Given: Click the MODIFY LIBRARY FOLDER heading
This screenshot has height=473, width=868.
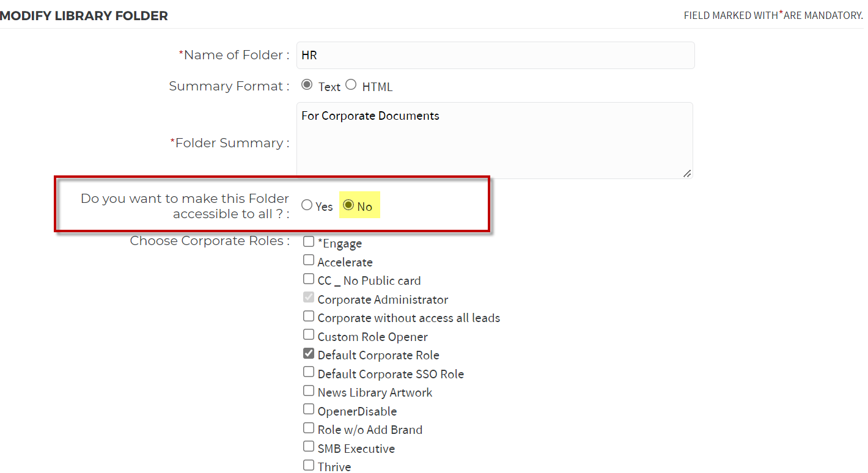Looking at the screenshot, I should [x=84, y=16].
